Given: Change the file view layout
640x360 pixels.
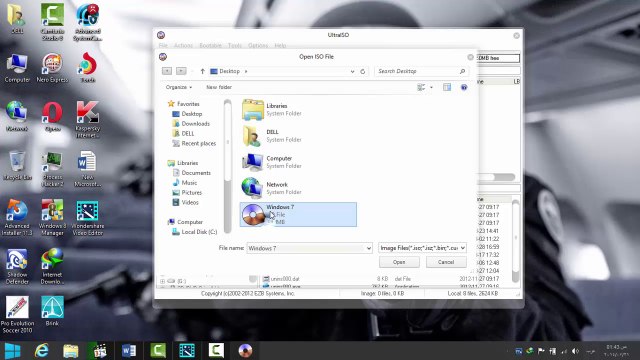Looking at the screenshot, I should [x=421, y=87].
